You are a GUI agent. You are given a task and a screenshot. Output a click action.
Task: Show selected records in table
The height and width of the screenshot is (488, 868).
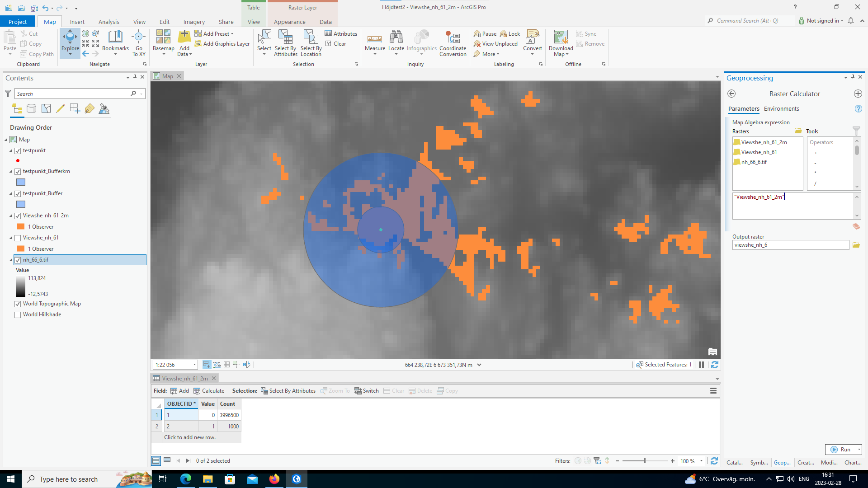click(x=167, y=460)
